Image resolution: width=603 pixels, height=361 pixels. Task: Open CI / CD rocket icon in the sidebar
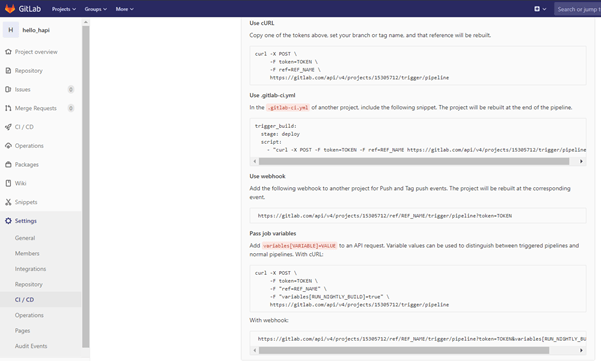[x=8, y=127]
